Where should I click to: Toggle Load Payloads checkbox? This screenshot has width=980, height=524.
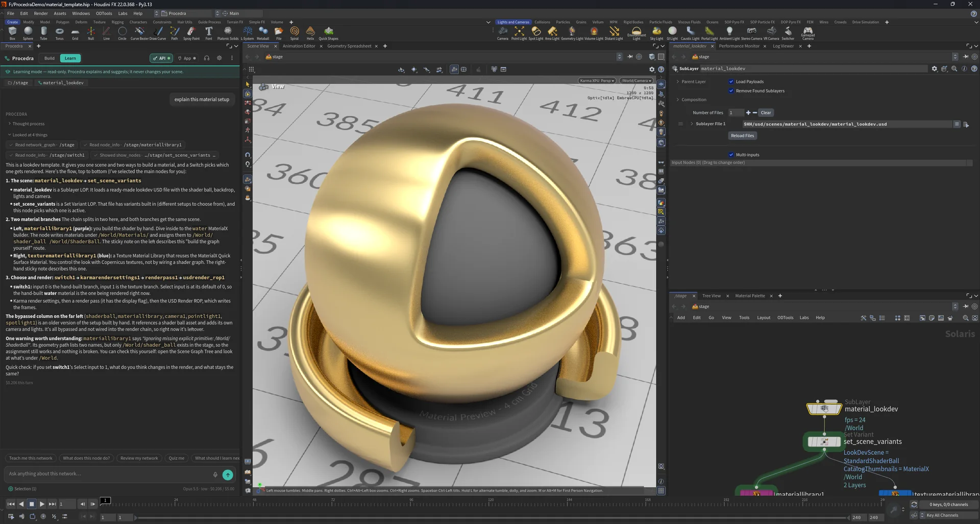pos(731,82)
